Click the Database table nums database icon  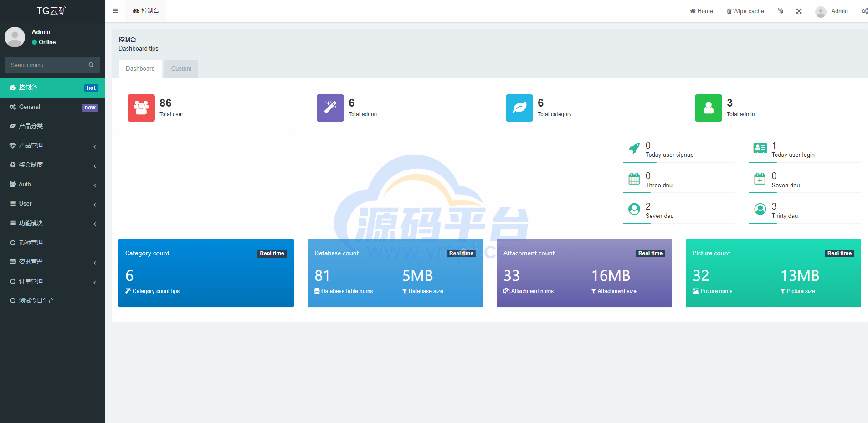[317, 291]
